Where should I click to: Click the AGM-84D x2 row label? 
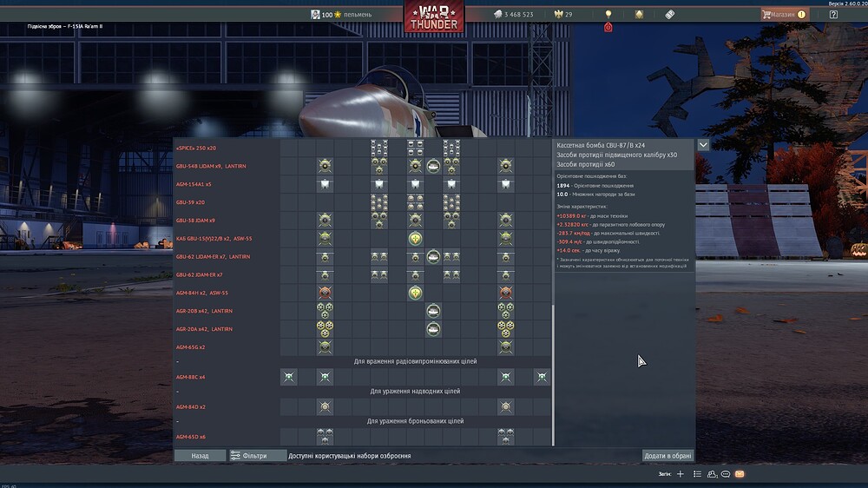(x=190, y=406)
